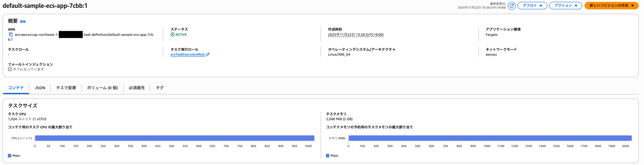Click the last updated time 16:38 (UTC+9:00)
The image size is (644, 165).
coord(482,7)
